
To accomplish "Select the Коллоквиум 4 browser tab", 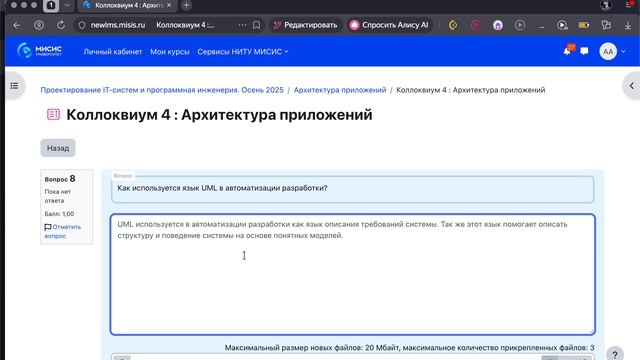I will click(128, 5).
